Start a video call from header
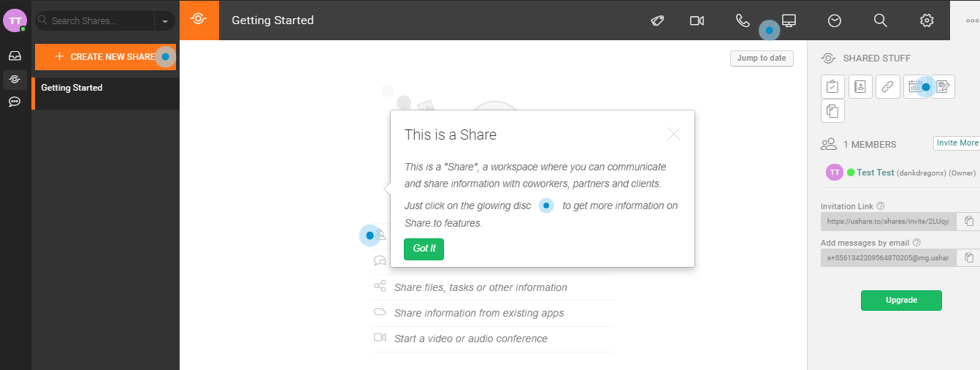The width and height of the screenshot is (980, 370). click(x=697, y=20)
